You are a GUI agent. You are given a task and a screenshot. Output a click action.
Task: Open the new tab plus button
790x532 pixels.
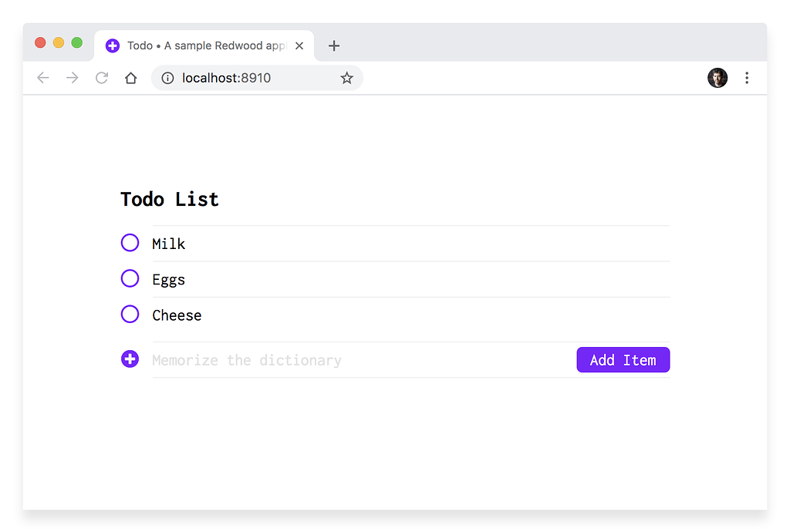click(x=334, y=46)
